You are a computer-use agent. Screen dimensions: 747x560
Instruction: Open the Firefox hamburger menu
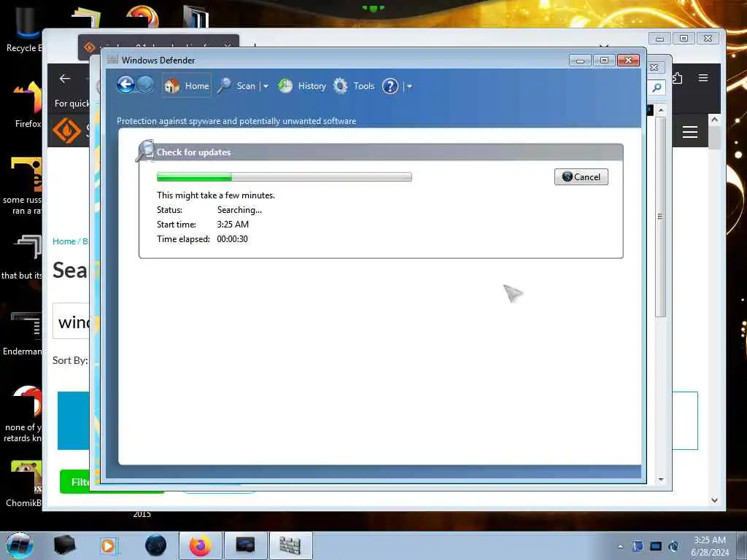coord(703,77)
